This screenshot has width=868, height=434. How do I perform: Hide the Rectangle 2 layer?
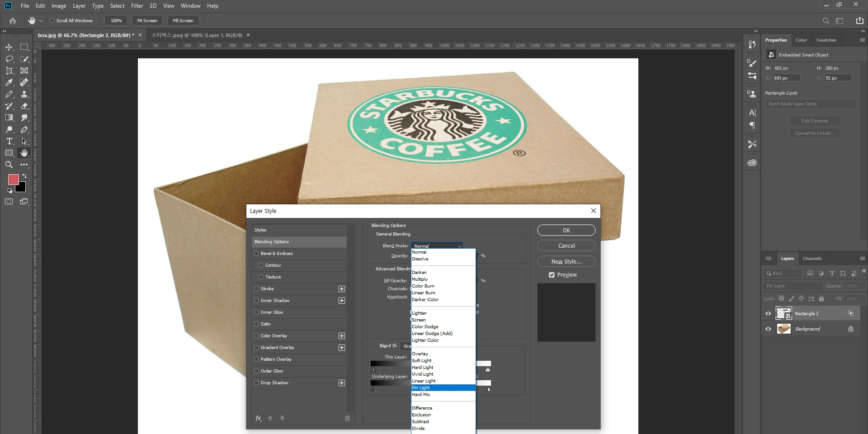click(768, 313)
